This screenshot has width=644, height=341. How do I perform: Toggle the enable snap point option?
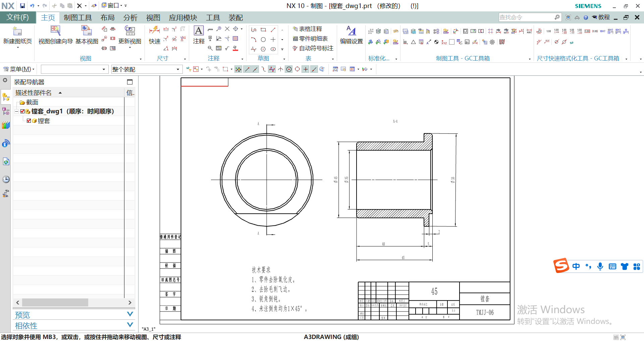[238, 69]
